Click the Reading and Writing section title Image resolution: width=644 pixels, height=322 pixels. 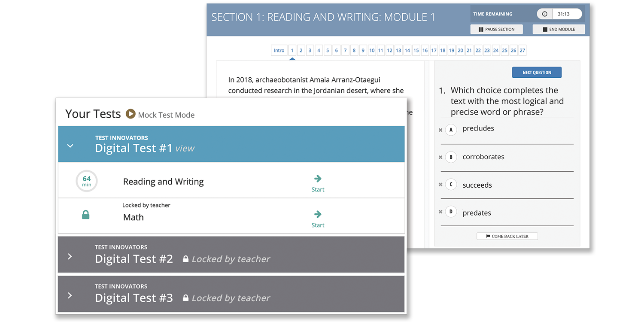click(x=164, y=182)
